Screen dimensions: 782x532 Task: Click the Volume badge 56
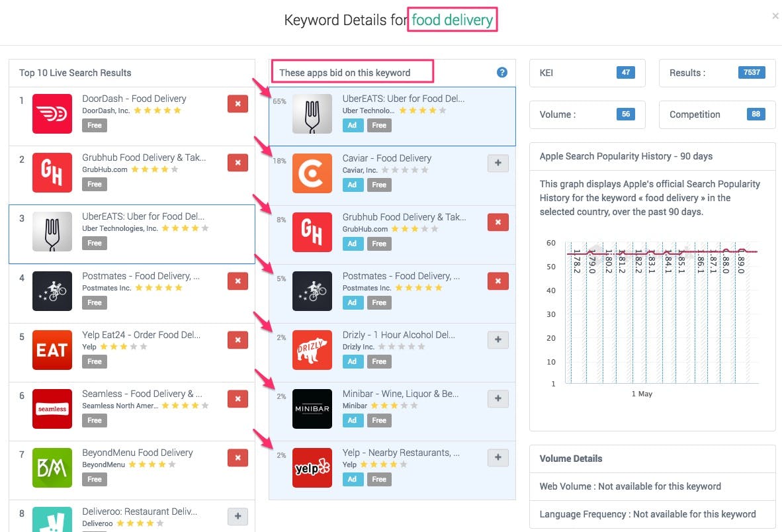pyautogui.click(x=625, y=114)
